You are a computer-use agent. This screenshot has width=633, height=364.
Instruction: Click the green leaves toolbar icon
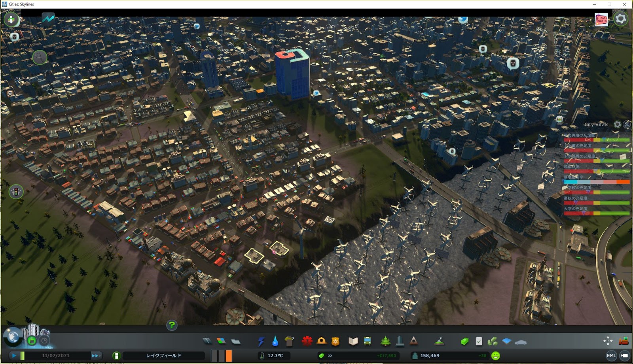click(493, 341)
